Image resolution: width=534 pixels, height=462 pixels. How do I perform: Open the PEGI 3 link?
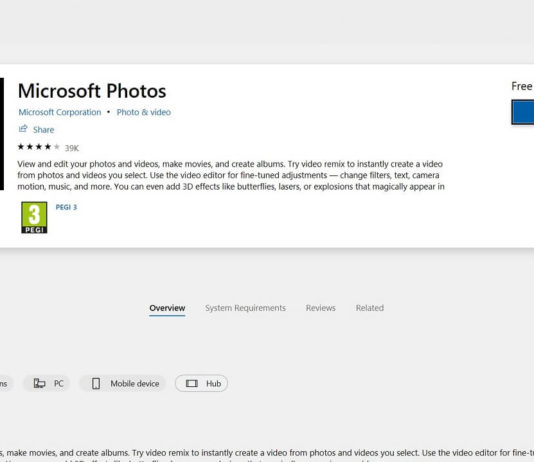pos(66,207)
